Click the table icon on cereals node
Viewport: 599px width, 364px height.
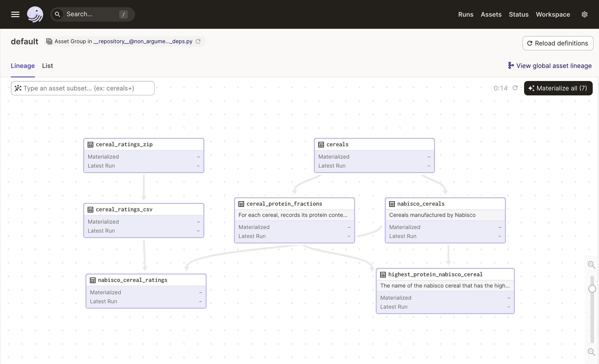(321, 144)
